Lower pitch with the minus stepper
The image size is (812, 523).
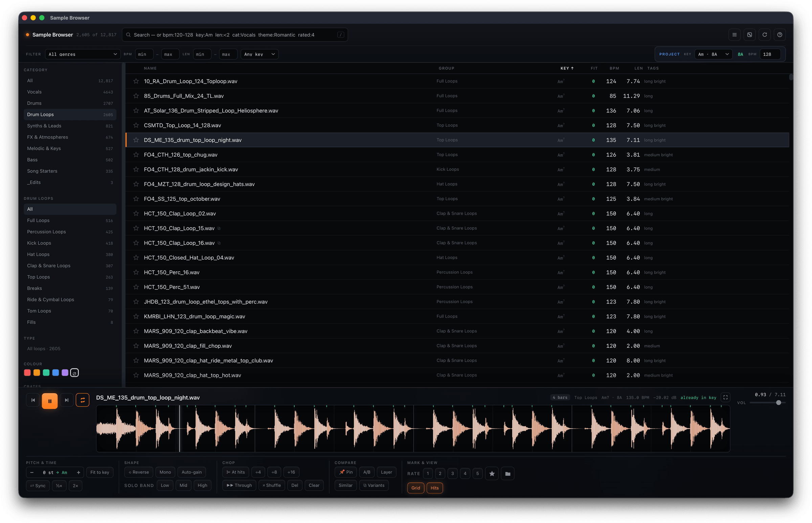pos(32,472)
